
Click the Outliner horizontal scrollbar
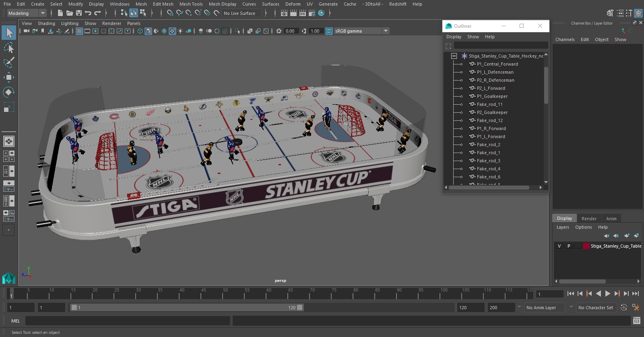point(489,188)
